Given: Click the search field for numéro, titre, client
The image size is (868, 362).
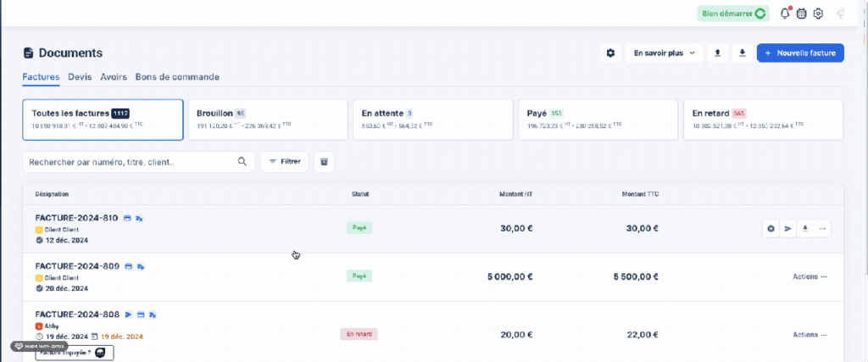Looking at the screenshot, I should pos(138,162).
